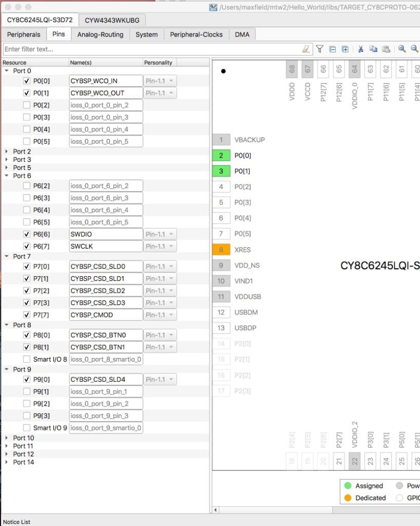Select pin 12 USBDM in the diagram
420x526 pixels.
coord(221,312)
